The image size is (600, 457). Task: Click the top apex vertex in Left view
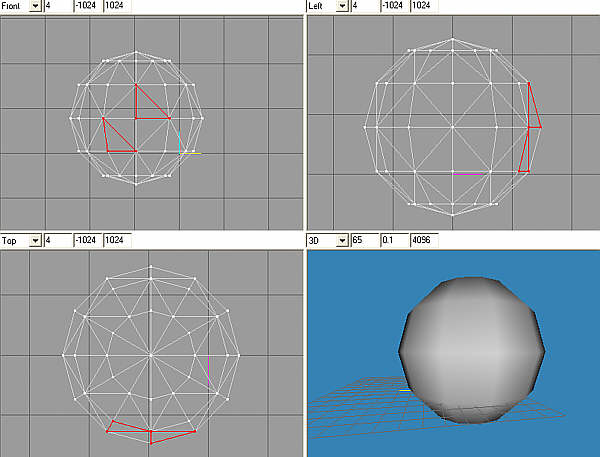pos(453,39)
